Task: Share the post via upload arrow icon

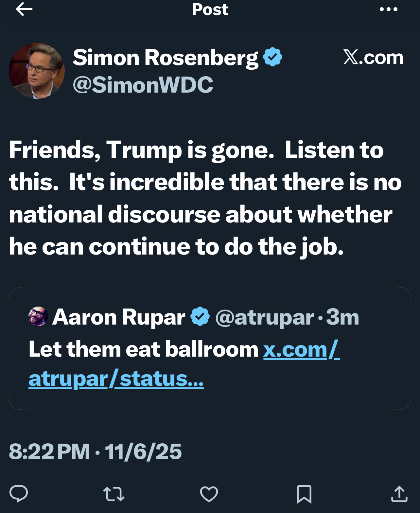Action: (399, 494)
